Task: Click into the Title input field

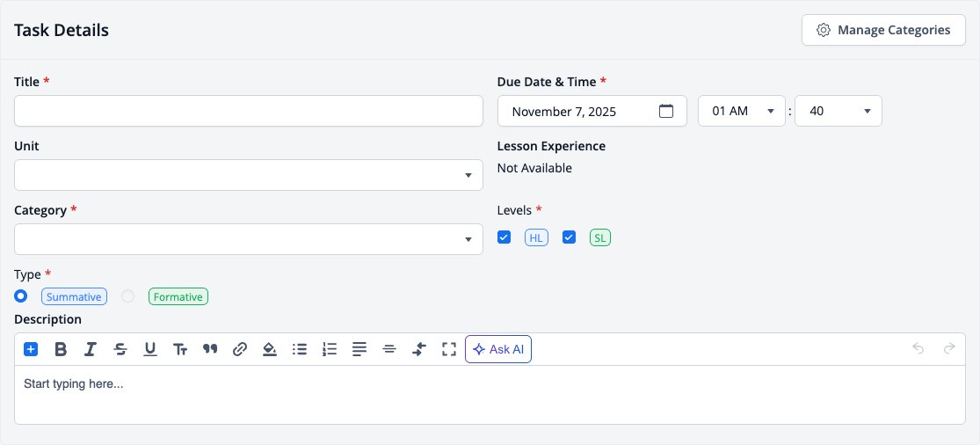Action: [249, 111]
